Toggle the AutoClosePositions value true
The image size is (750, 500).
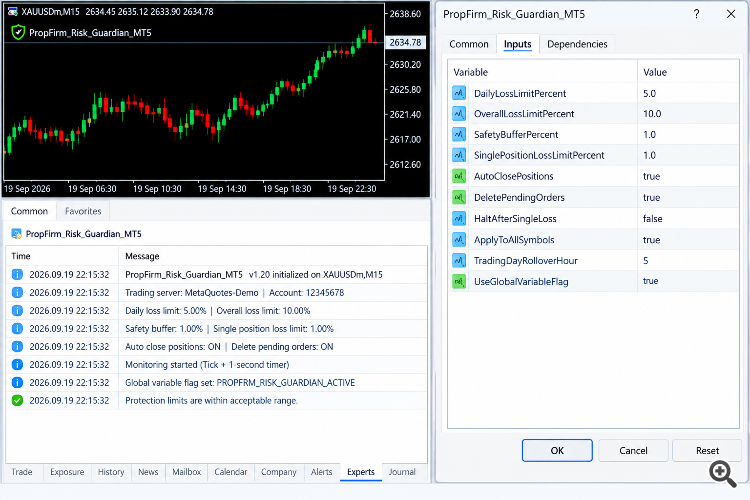(x=651, y=176)
